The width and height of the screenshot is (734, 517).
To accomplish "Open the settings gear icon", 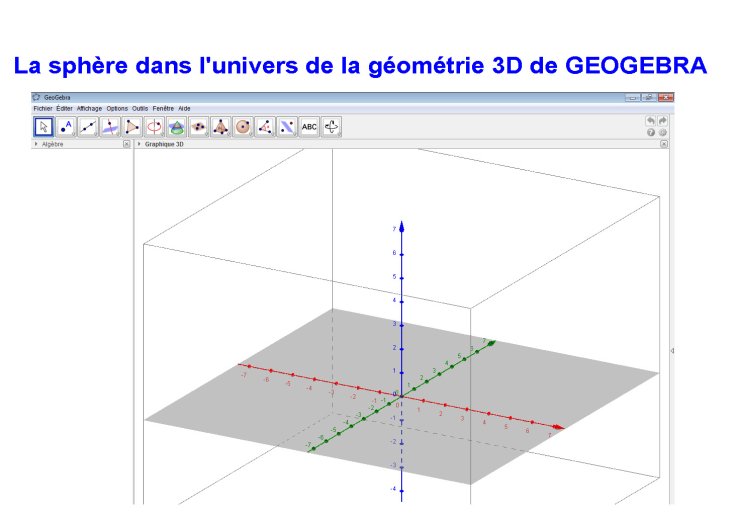I will (662, 133).
